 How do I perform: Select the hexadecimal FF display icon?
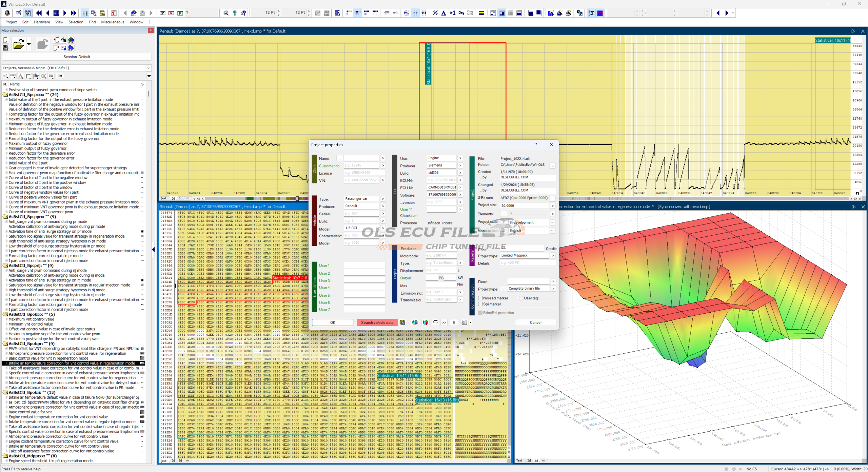coord(415,13)
